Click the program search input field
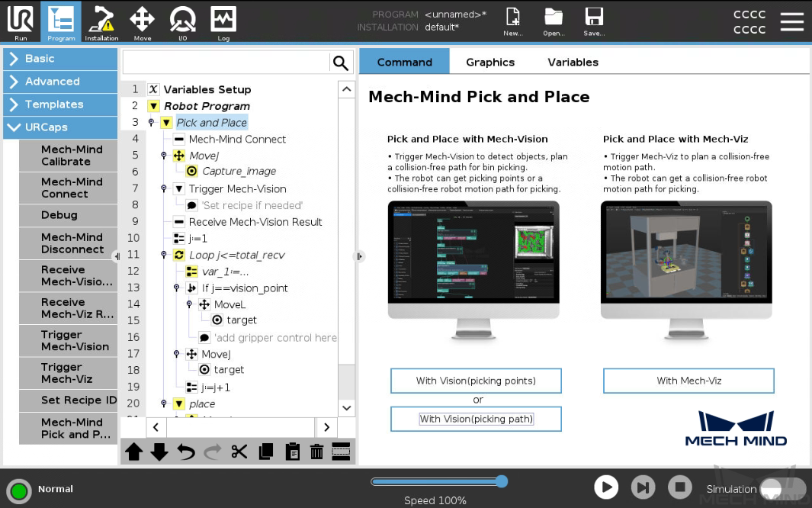 (226, 63)
